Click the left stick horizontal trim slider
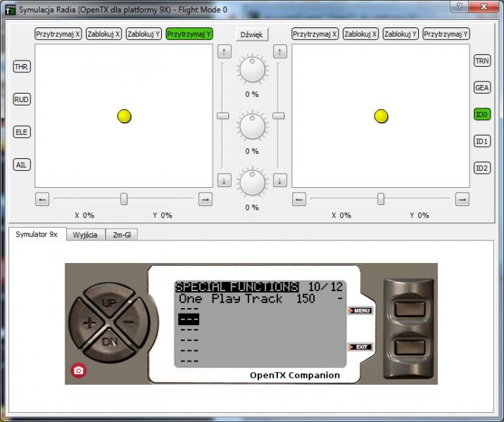The width and height of the screenshot is (504, 422). click(124, 200)
